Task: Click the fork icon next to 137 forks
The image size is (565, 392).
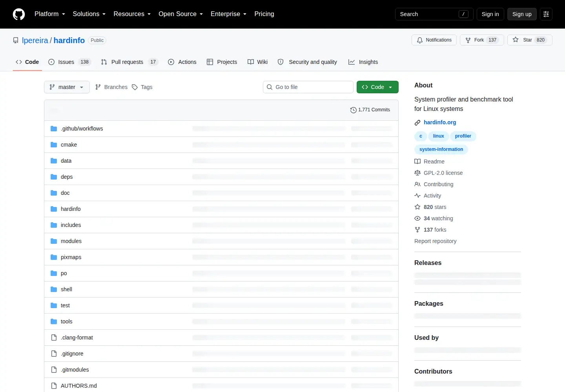Action: pyautogui.click(x=417, y=230)
